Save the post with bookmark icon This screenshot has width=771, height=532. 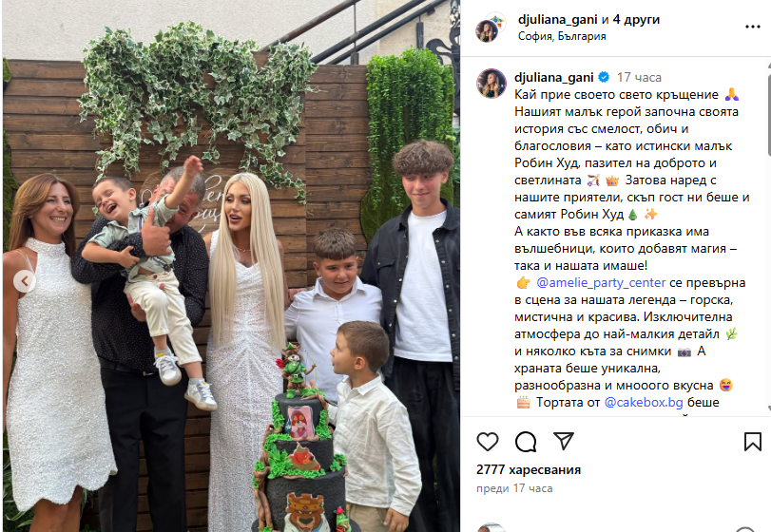click(x=752, y=442)
